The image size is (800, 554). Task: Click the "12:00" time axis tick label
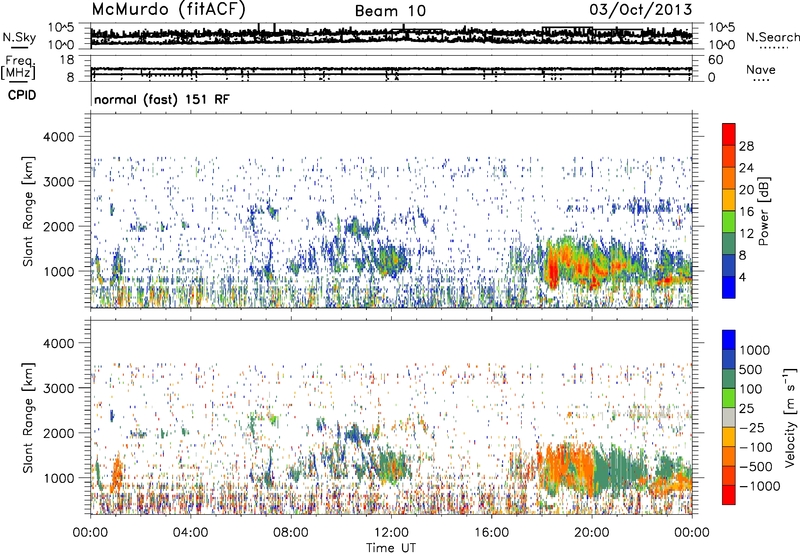[x=391, y=533]
